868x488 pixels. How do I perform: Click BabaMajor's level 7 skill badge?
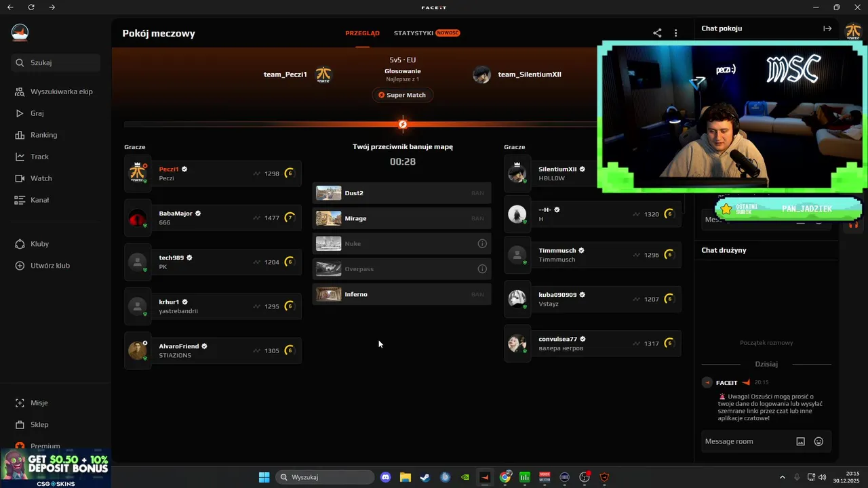tap(290, 218)
